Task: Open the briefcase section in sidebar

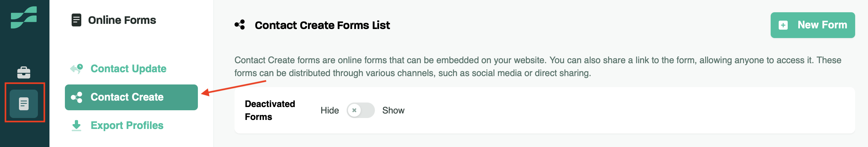Action: 23,72
